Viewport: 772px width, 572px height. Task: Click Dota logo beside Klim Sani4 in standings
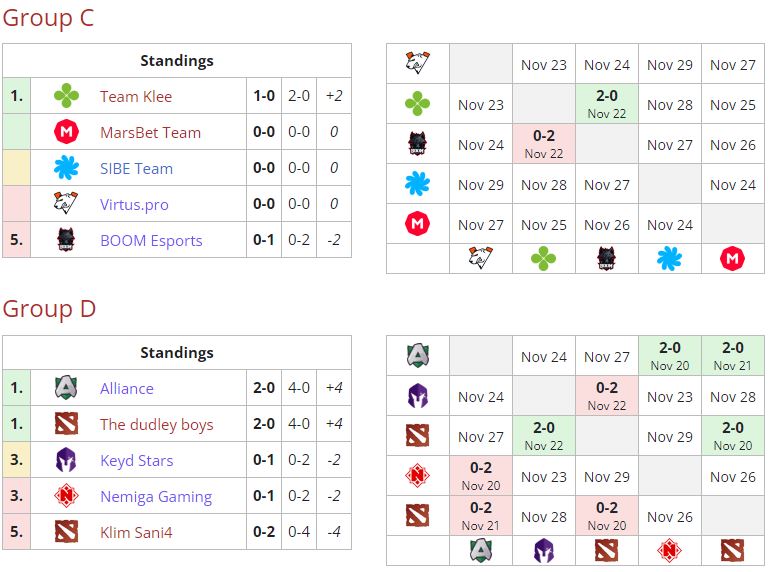[x=66, y=532]
